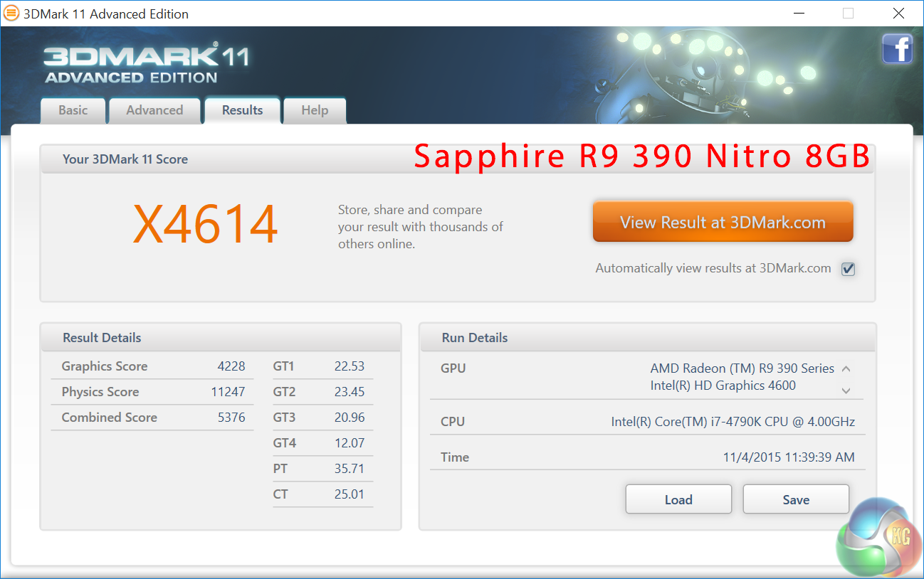The width and height of the screenshot is (924, 579).
Task: Click AMD Radeon (TM) R9 390 Series entry
Action: (742, 368)
